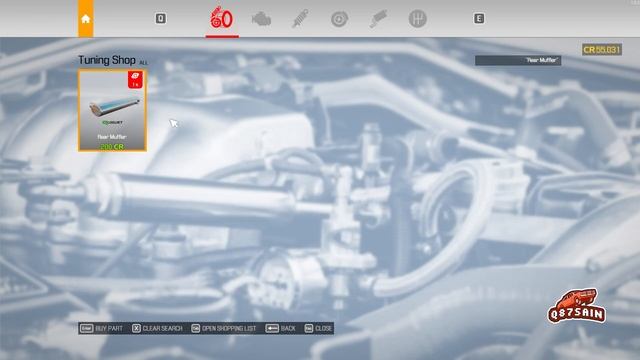Click the Back button
Viewport: 640px width, 360px height.
coord(280,328)
